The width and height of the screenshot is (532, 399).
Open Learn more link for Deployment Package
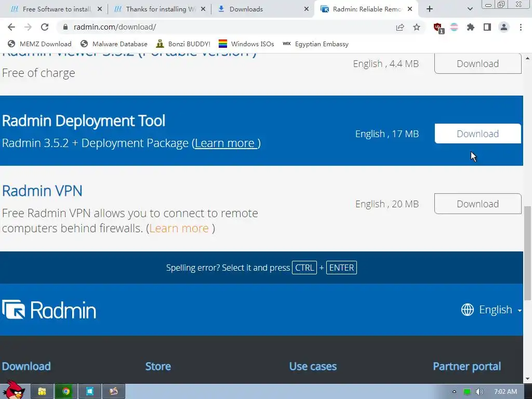tap(227, 143)
